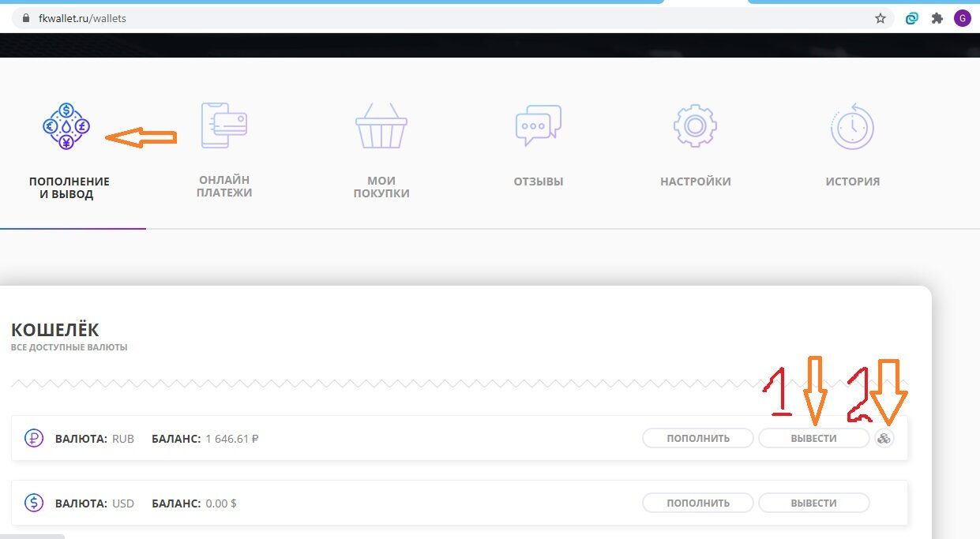Open the Отзывы chat bubble icon
The width and height of the screenshot is (980, 539).
point(538,125)
